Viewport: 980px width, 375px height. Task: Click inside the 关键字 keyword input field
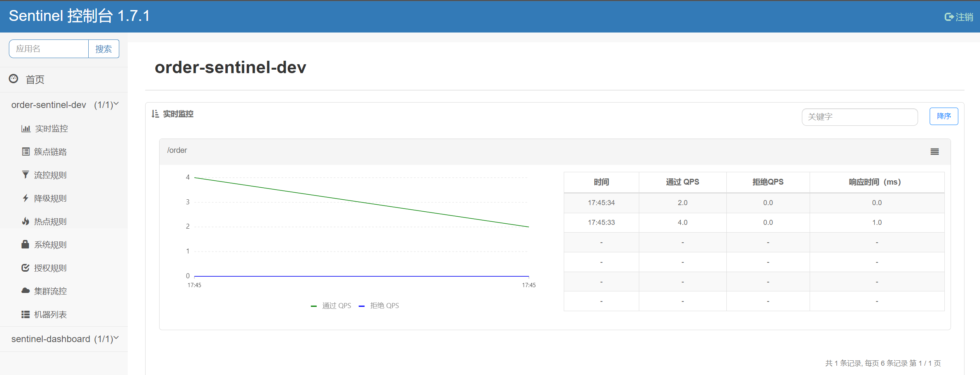pyautogui.click(x=859, y=116)
